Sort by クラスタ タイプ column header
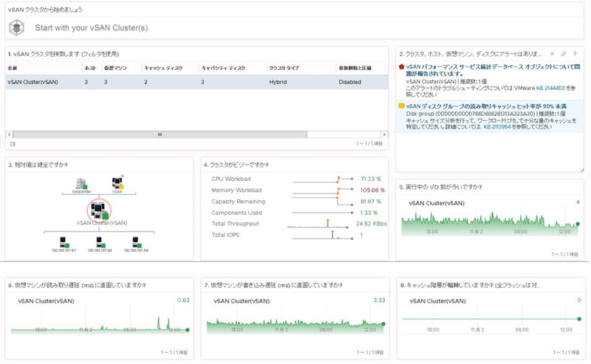The image size is (591, 364). 284,68
